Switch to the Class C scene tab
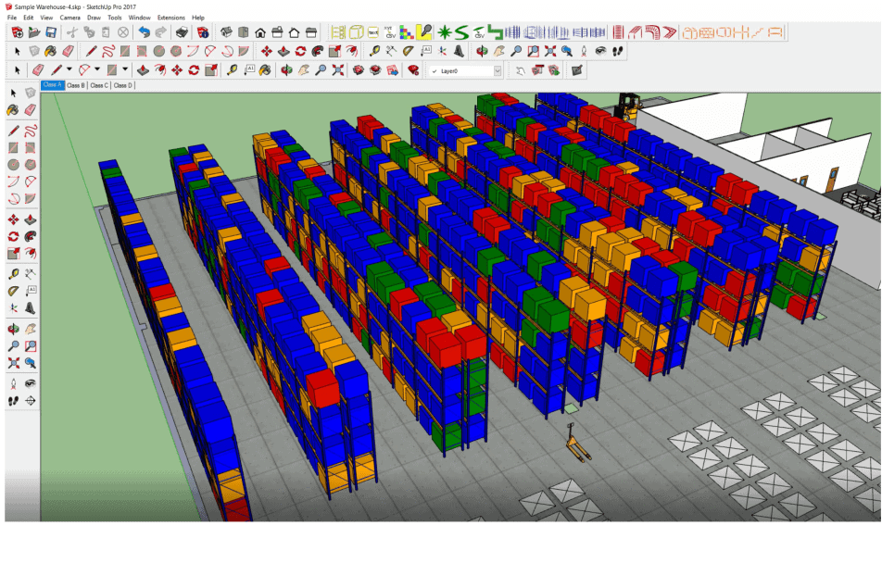 pyautogui.click(x=99, y=85)
